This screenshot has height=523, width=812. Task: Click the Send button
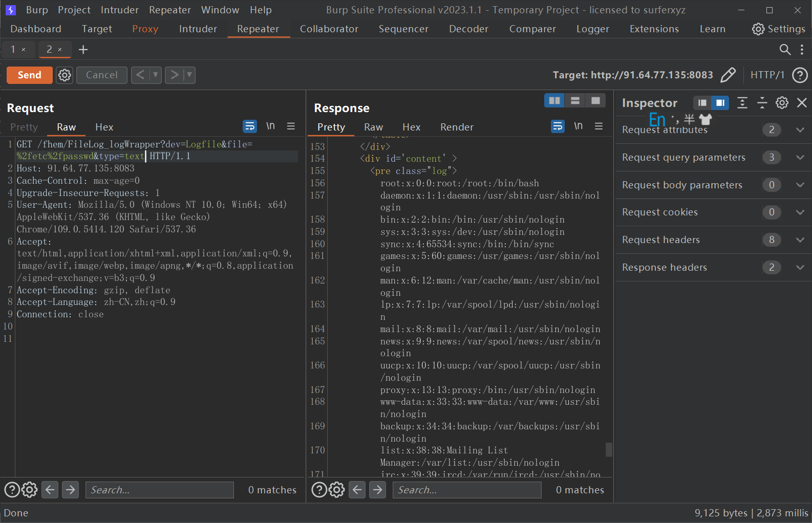(x=29, y=75)
